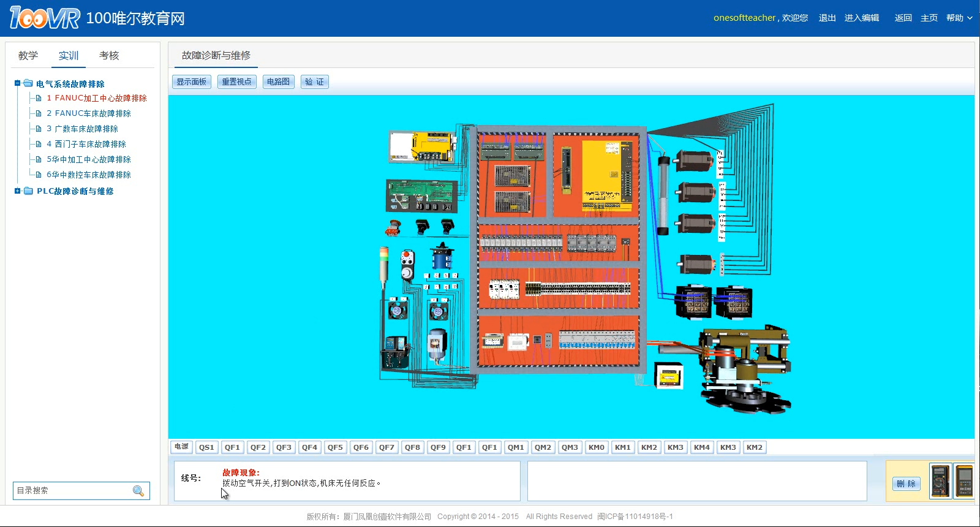980x527 pixels.
Task: Select the left multimeter icon
Action: pyautogui.click(x=940, y=481)
